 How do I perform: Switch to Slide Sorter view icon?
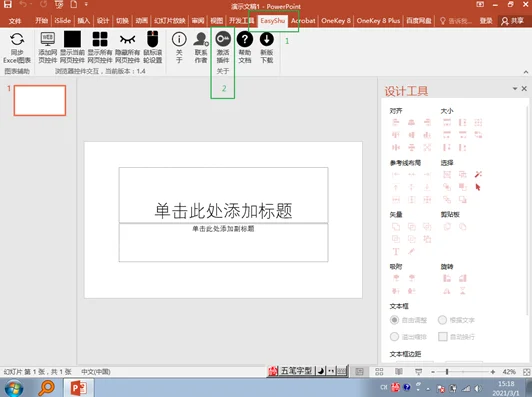coord(379,372)
